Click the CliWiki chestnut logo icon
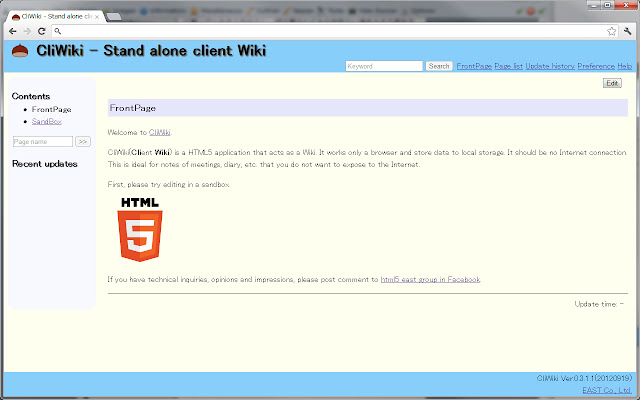This screenshot has width=640, height=400. (20, 51)
